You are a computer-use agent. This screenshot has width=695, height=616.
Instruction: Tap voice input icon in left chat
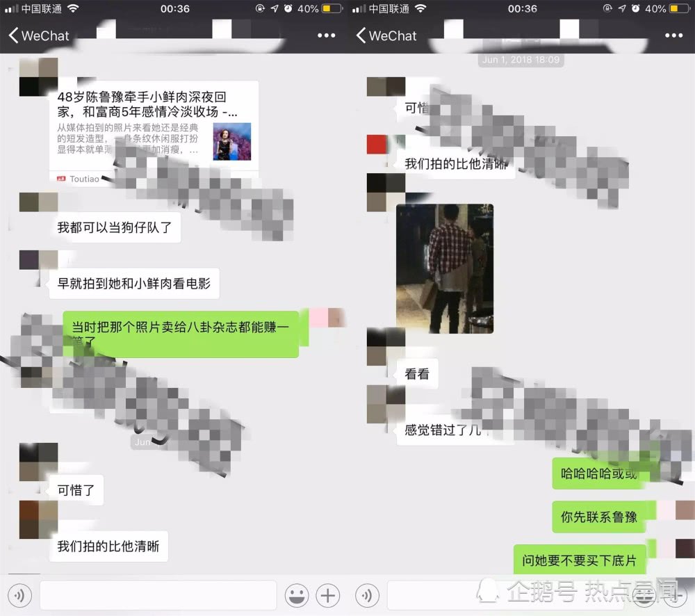[20, 595]
